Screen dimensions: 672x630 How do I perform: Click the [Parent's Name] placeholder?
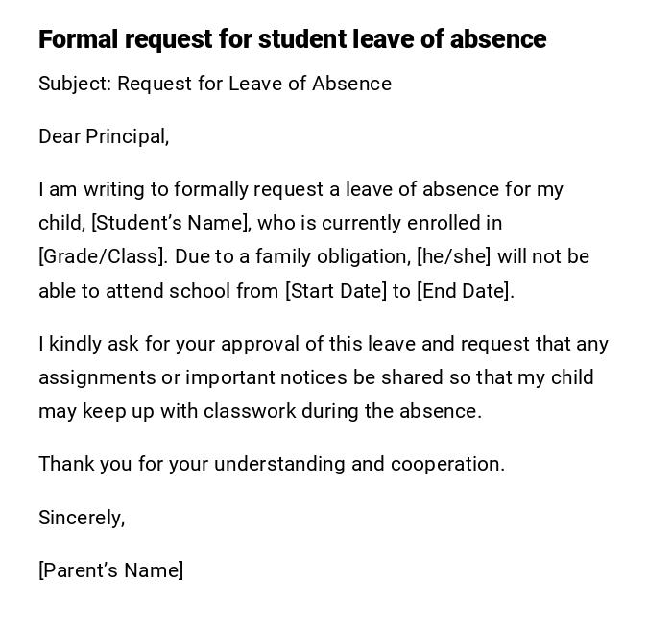[x=111, y=570]
